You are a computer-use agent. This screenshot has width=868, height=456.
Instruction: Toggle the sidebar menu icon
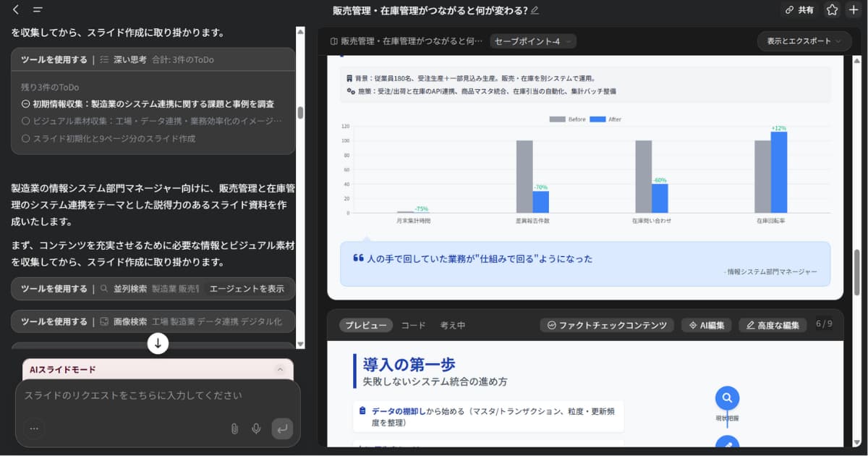click(38, 10)
